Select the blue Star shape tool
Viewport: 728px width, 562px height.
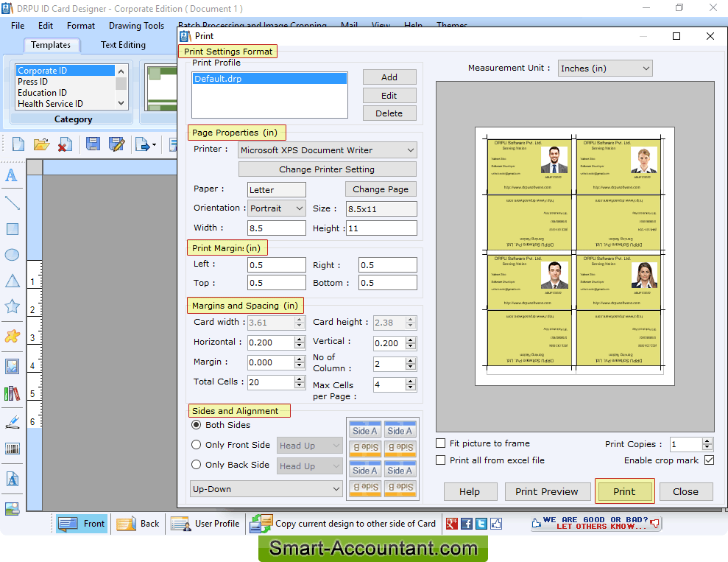tap(12, 306)
